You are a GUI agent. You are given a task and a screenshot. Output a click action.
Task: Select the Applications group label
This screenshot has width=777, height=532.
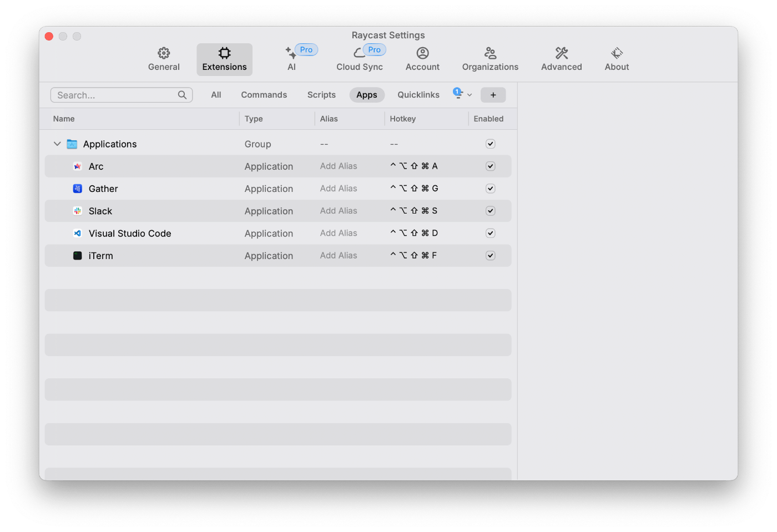click(x=110, y=144)
